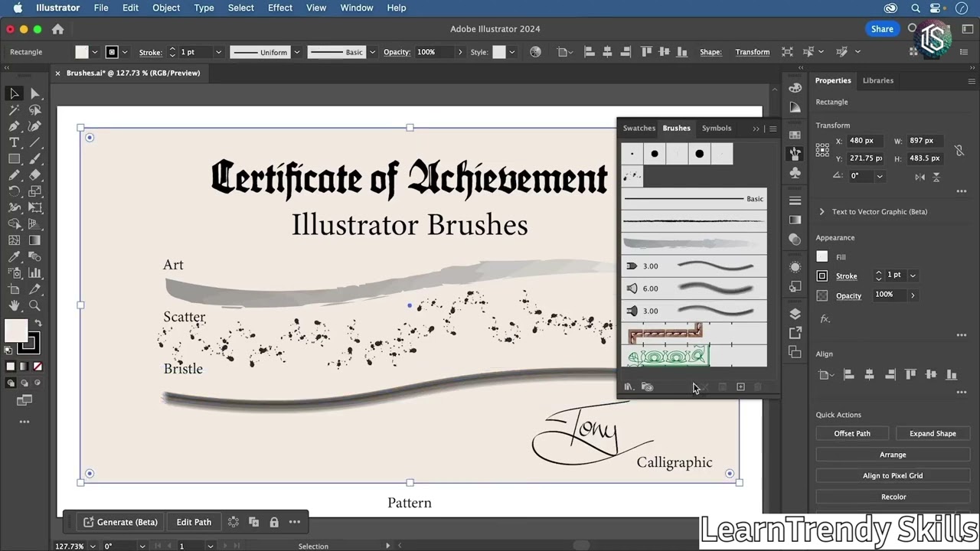The image size is (980, 551).
Task: Open the Object menu
Action: [165, 8]
